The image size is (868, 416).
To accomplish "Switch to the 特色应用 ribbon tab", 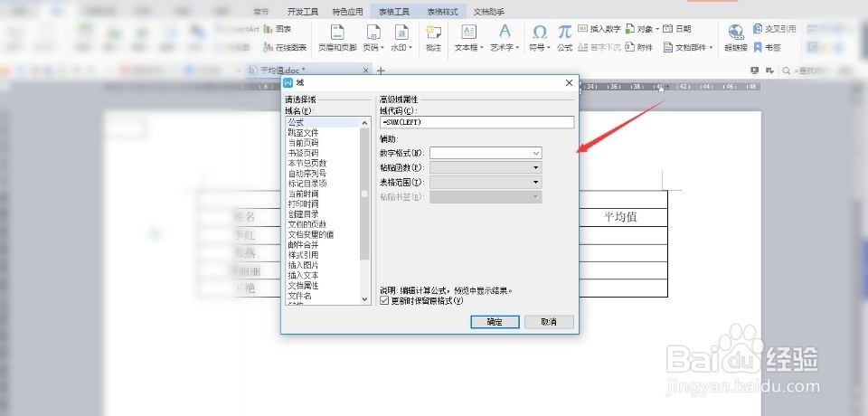I will point(348,12).
